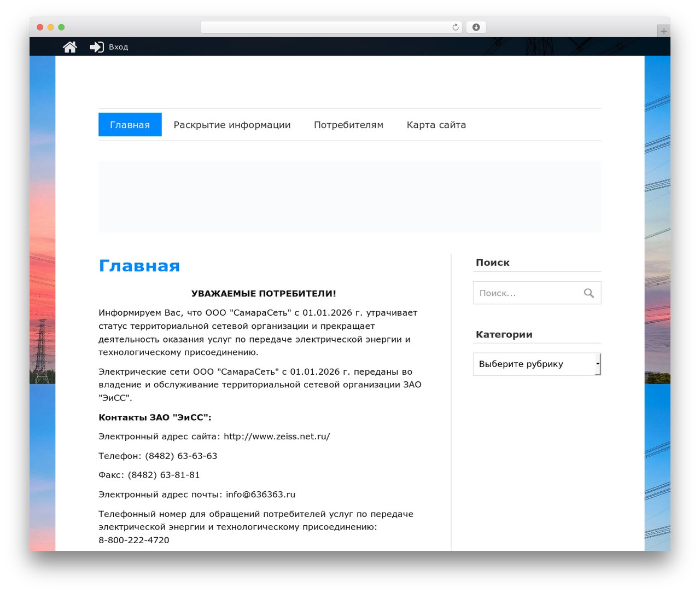Open the browser downloads button
The width and height of the screenshot is (700, 593).
[x=476, y=27]
